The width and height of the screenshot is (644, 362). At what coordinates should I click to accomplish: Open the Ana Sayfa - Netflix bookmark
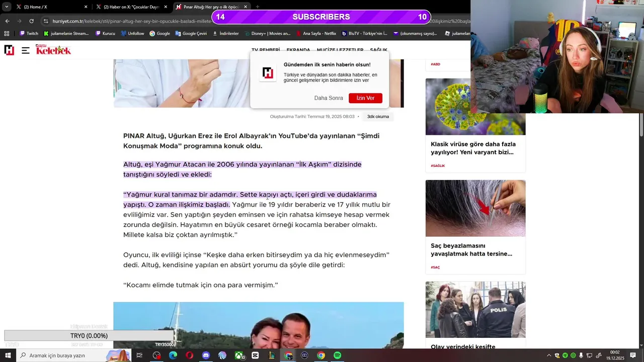316,34
